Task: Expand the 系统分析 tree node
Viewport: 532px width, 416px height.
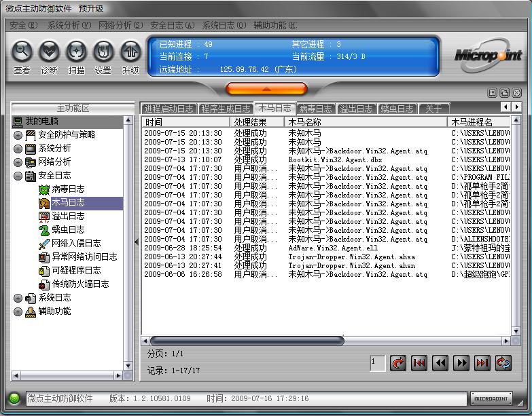Action: tap(18, 149)
